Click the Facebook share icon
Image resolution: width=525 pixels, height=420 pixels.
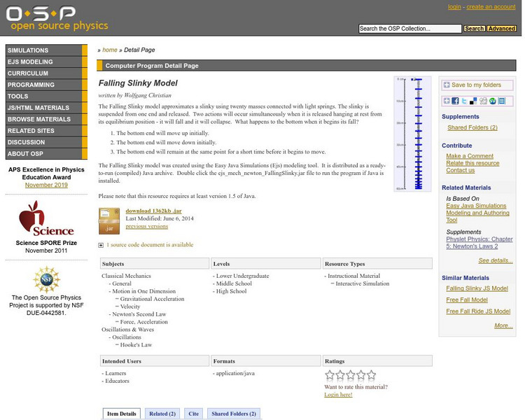455,101
